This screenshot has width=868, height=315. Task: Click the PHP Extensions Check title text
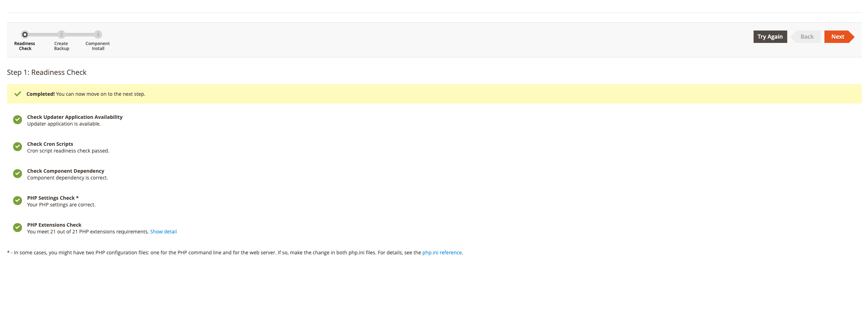coord(54,225)
